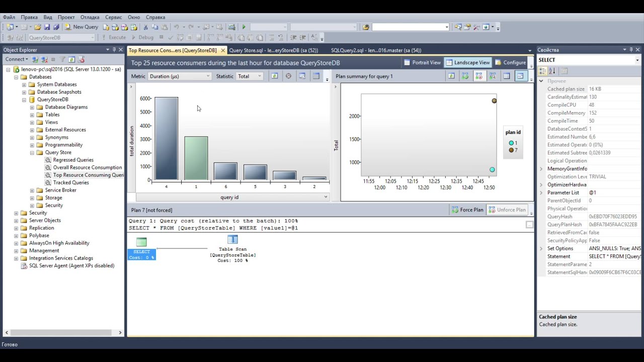Open the Metric Duration dropdown
The height and width of the screenshot is (362, 644).
point(179,76)
